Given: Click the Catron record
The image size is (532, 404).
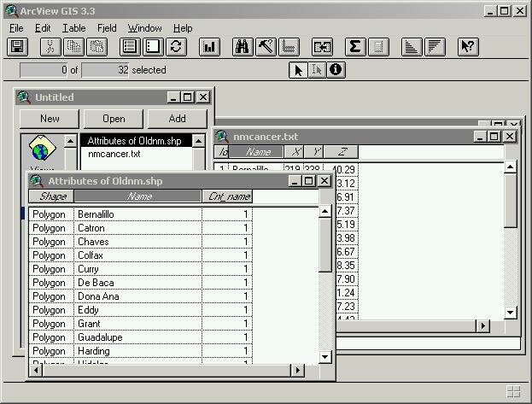Looking at the screenshot, I should (140, 228).
